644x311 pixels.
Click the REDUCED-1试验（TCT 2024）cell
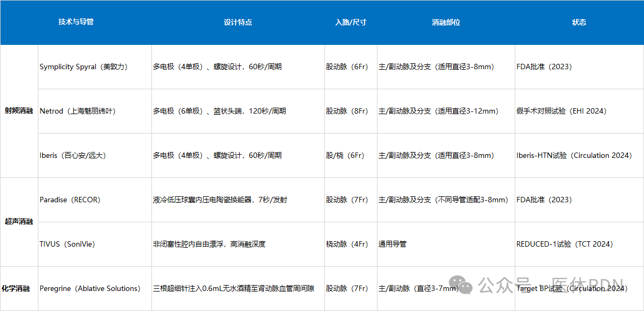[x=579, y=244]
